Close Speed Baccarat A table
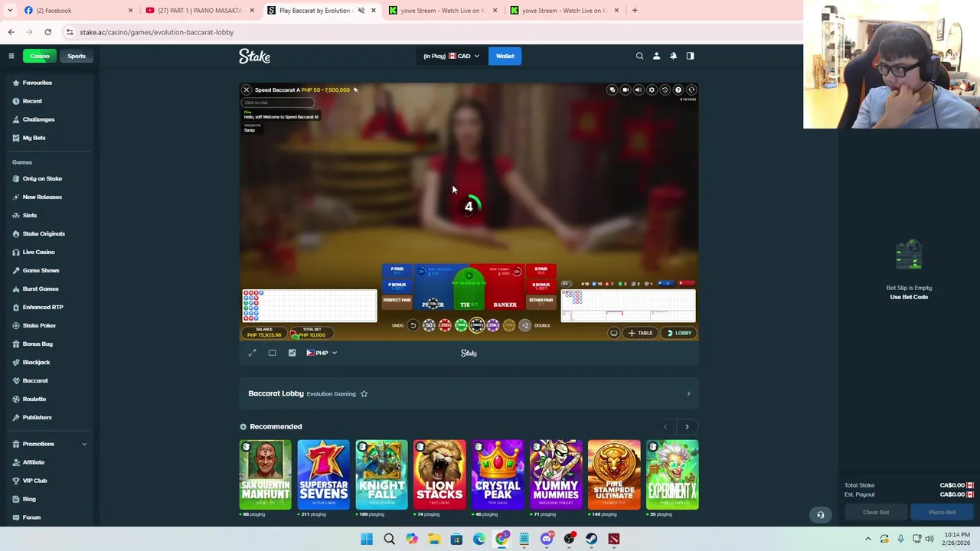 tap(247, 90)
